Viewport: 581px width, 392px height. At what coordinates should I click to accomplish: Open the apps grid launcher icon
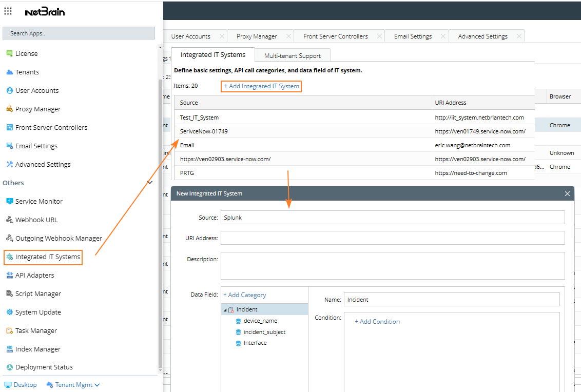pos(8,11)
